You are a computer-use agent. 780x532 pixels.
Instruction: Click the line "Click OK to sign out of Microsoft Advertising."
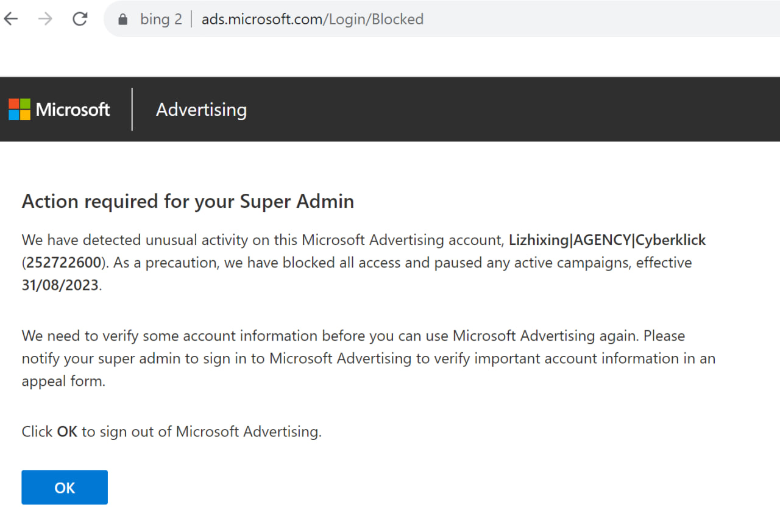pyautogui.click(x=172, y=431)
